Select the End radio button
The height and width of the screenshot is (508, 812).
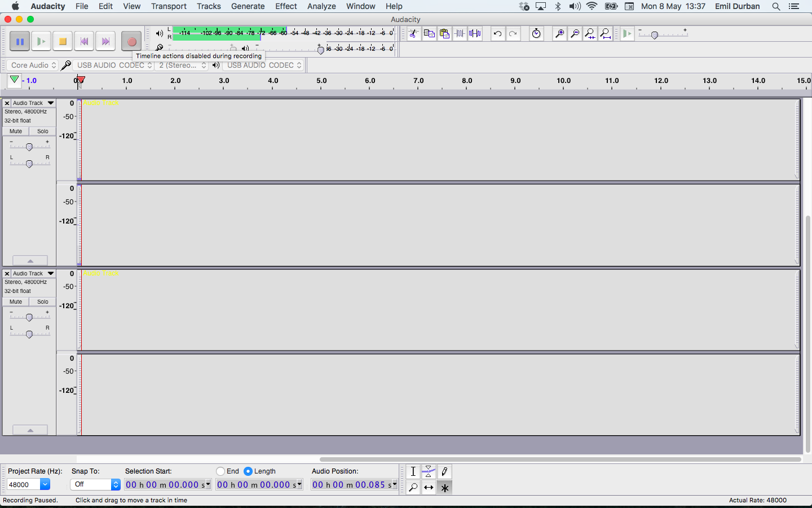(x=220, y=471)
